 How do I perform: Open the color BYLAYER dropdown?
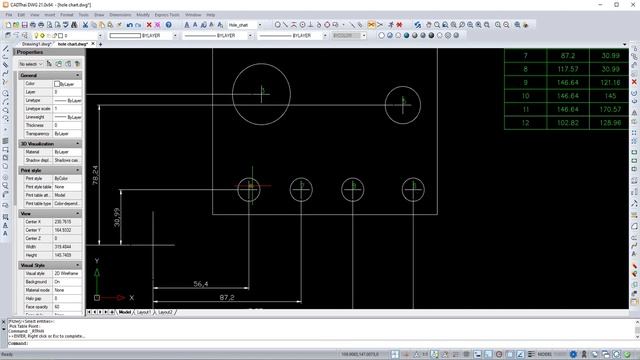[175, 36]
